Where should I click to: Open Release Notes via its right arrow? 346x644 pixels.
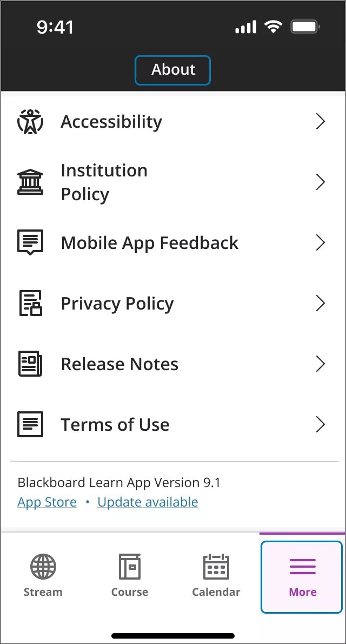[320, 364]
